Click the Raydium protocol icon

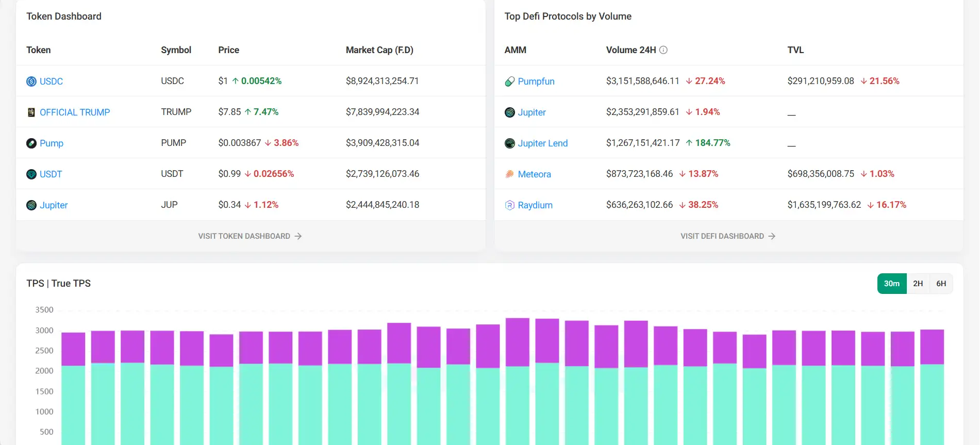click(509, 205)
